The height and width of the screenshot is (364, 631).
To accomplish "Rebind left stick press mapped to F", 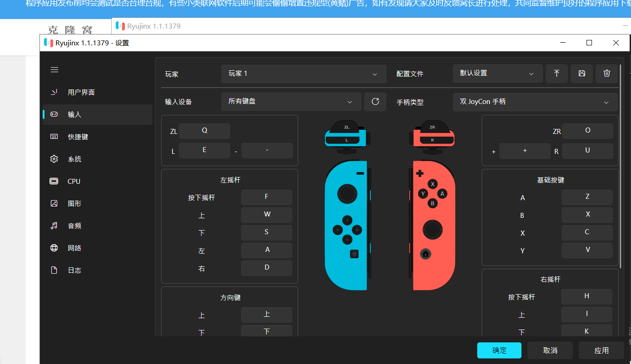I will pyautogui.click(x=266, y=197).
